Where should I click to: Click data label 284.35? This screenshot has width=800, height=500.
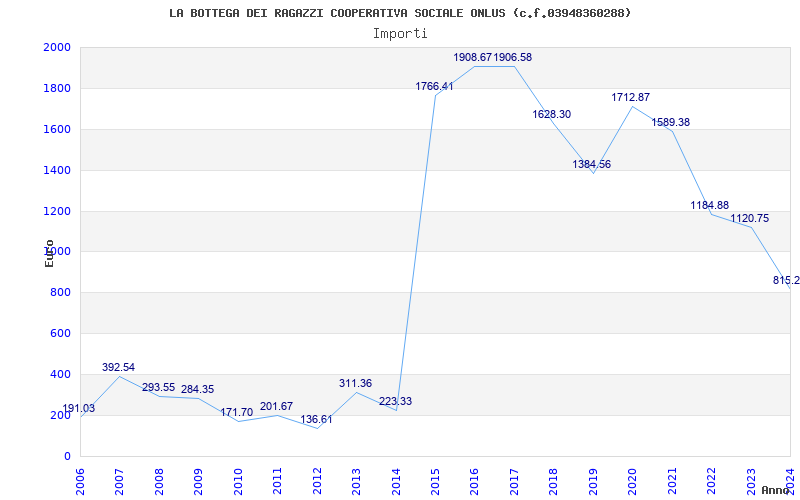click(197, 389)
